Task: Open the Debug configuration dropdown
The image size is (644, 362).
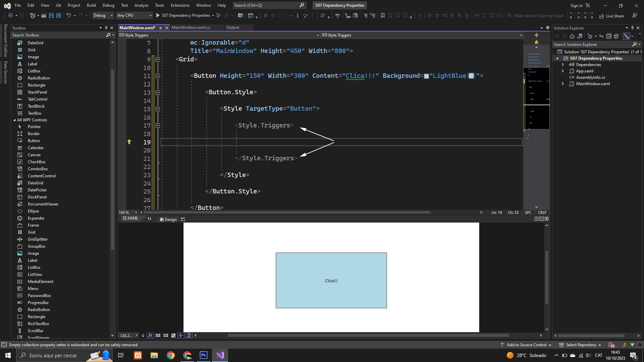Action: (x=103, y=15)
